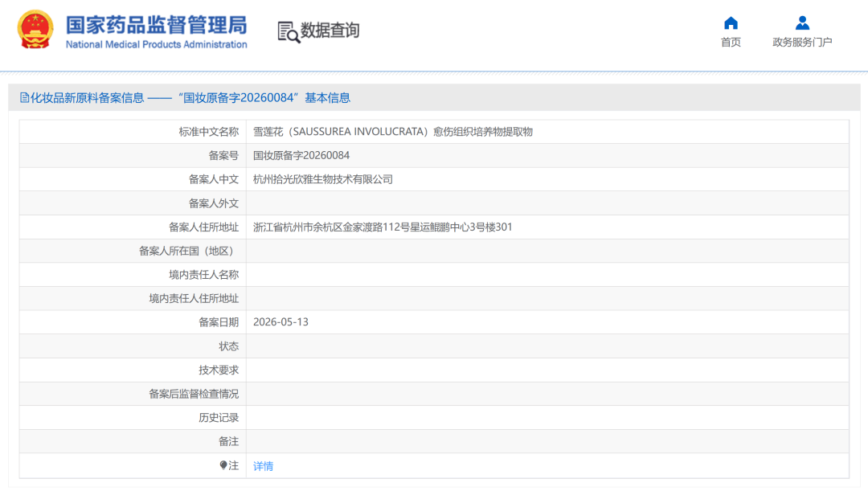Screen dimensions: 868x495
Task: Click the 备案号 label
Action: point(223,156)
